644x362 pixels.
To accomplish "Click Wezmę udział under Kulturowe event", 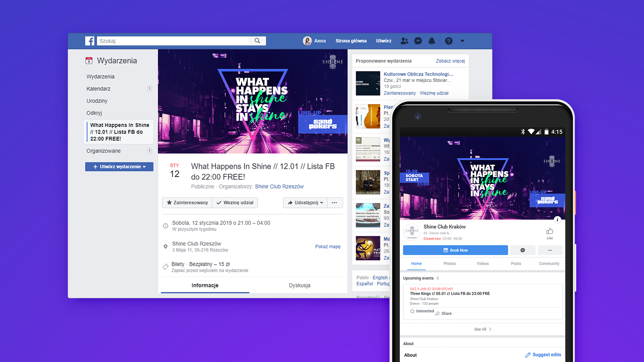I will 434,93.
